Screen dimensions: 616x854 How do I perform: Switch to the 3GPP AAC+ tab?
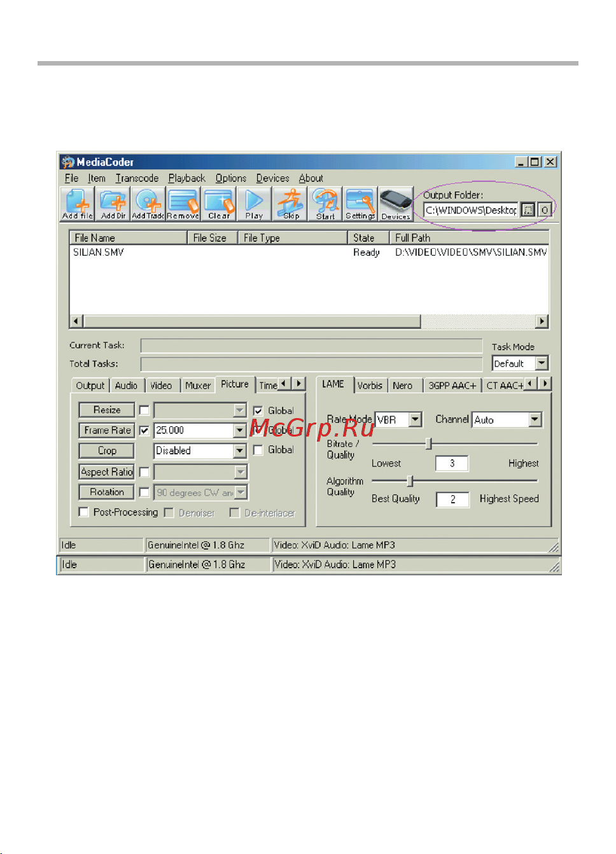coord(452,386)
